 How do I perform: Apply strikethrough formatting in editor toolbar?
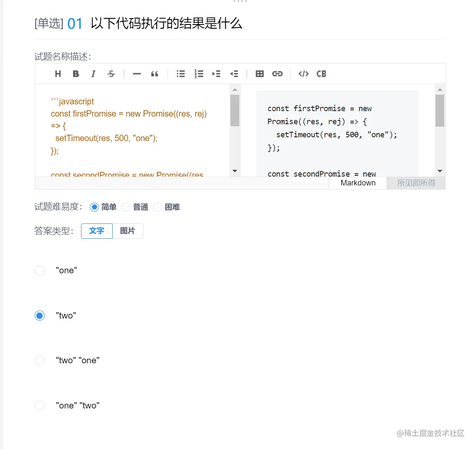111,74
